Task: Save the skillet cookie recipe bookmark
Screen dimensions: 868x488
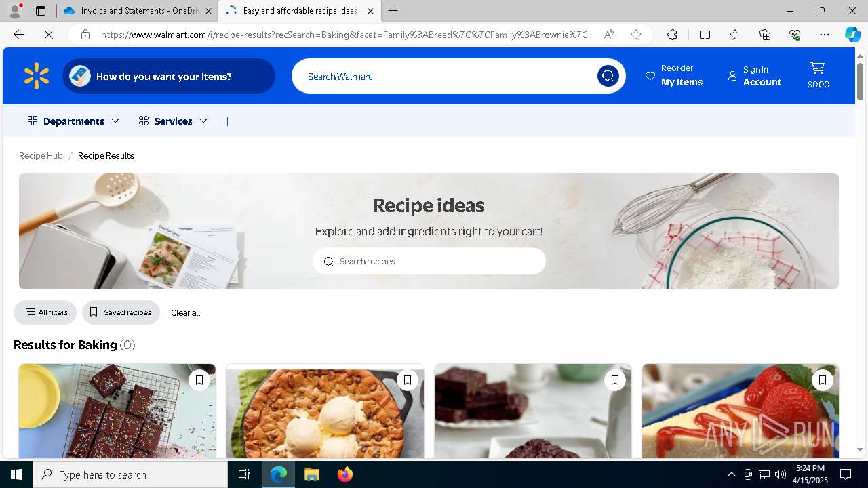Action: tap(407, 380)
